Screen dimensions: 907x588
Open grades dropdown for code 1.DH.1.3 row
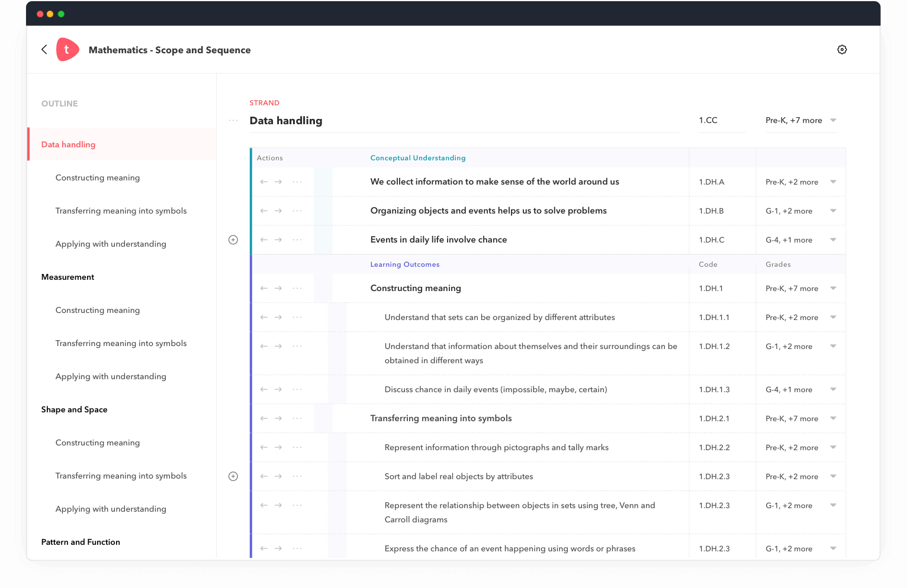click(833, 389)
